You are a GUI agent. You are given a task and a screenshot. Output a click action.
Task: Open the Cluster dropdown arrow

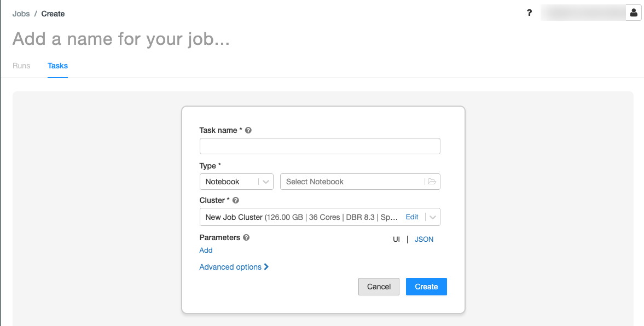(x=433, y=217)
